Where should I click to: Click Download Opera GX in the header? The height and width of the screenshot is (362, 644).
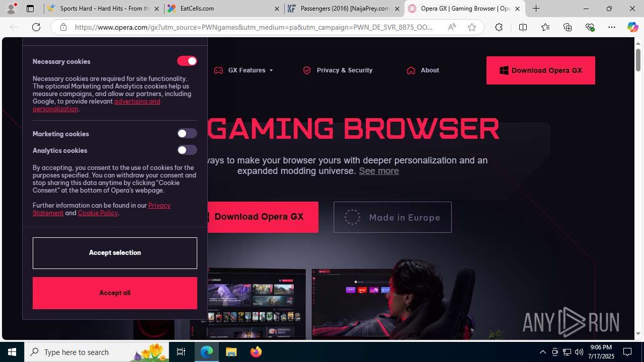click(541, 70)
